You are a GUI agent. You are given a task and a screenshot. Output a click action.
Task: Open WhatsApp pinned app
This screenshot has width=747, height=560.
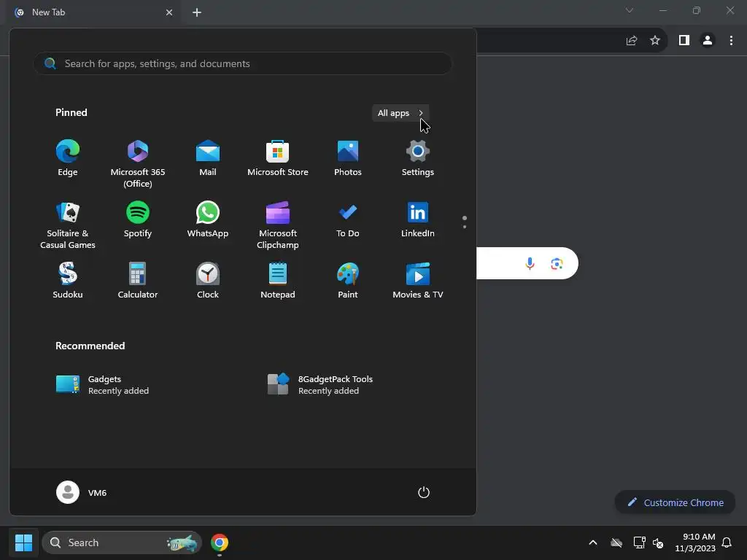click(208, 219)
